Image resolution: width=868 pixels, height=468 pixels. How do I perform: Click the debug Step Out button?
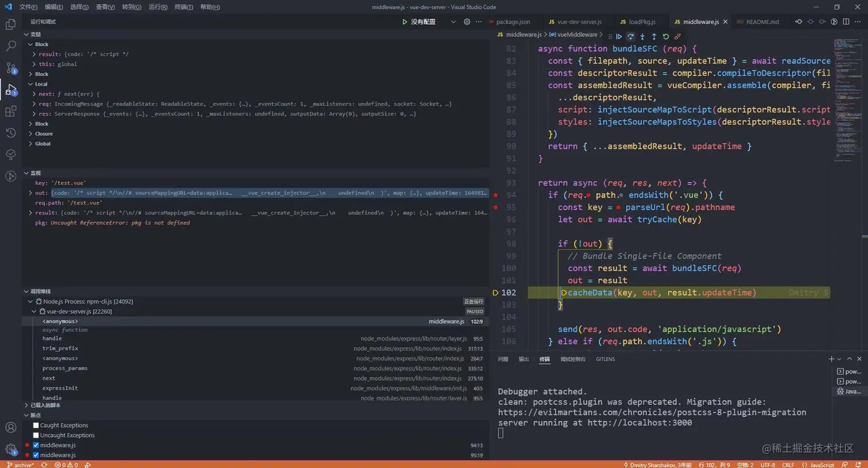click(654, 36)
